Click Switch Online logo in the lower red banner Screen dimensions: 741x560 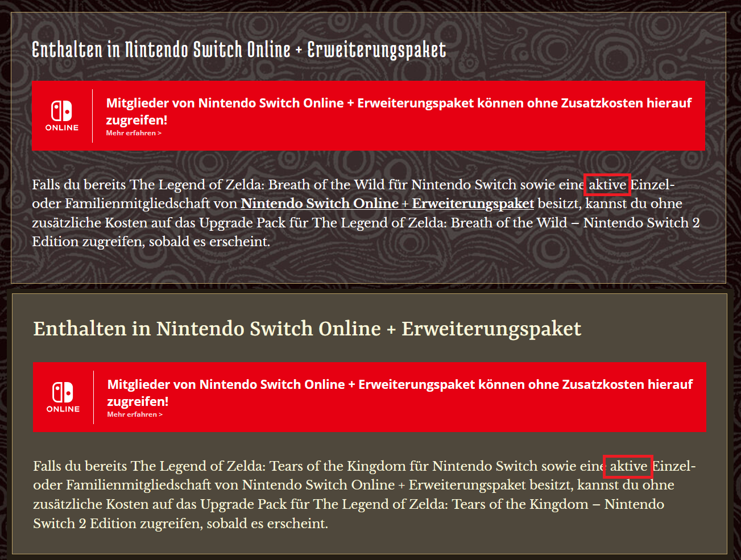point(63,397)
